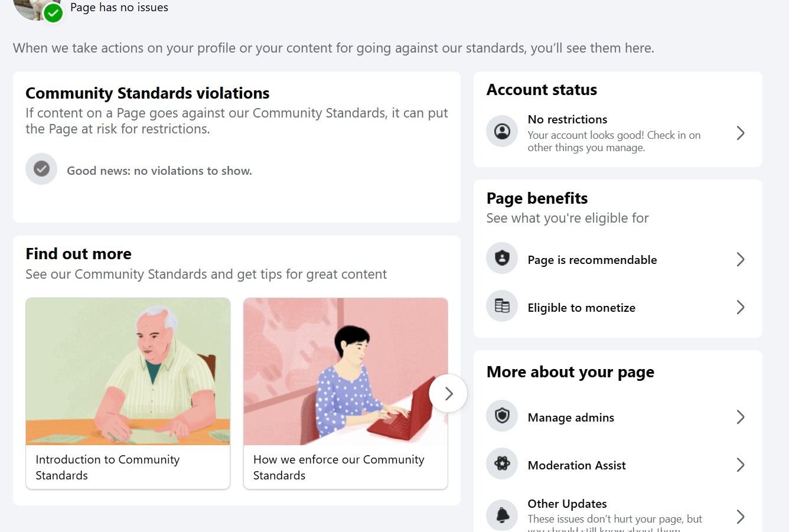The height and width of the screenshot is (532, 789).
Task: Click the gray no-violations checkmark icon
Action: click(41, 169)
